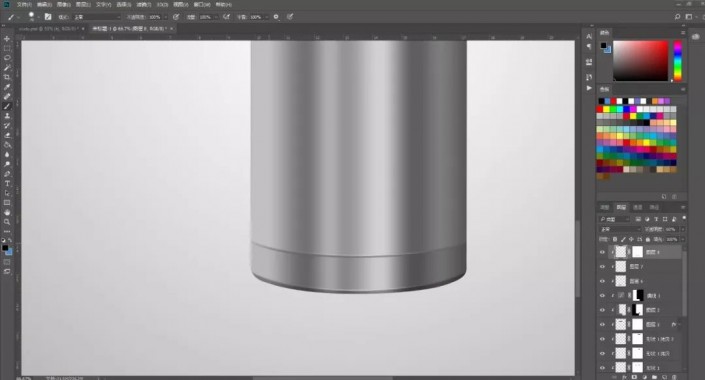This screenshot has height=380, width=705.
Task: Select the Brush tool in the toolbox
Action: pyautogui.click(x=7, y=106)
